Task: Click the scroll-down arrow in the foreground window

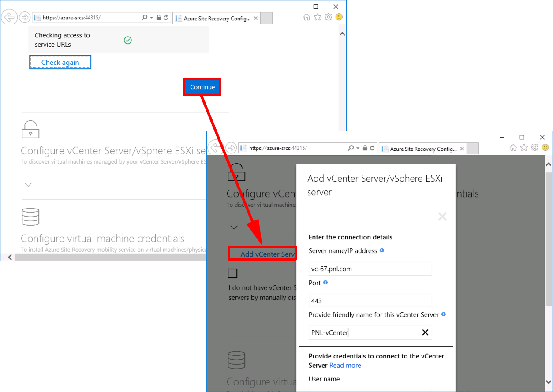Action: 549,383
